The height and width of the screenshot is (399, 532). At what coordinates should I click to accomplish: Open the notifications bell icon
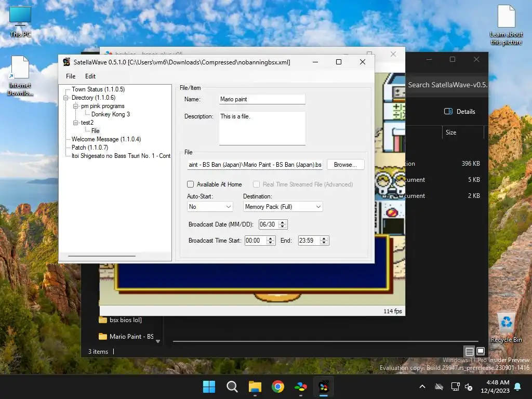tap(518, 387)
